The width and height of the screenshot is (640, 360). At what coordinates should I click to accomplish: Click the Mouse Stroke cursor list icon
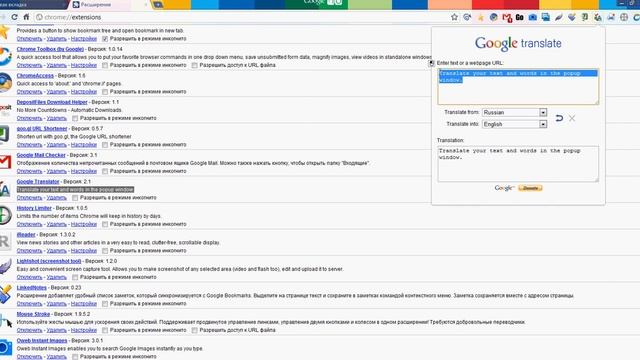pos(6,321)
